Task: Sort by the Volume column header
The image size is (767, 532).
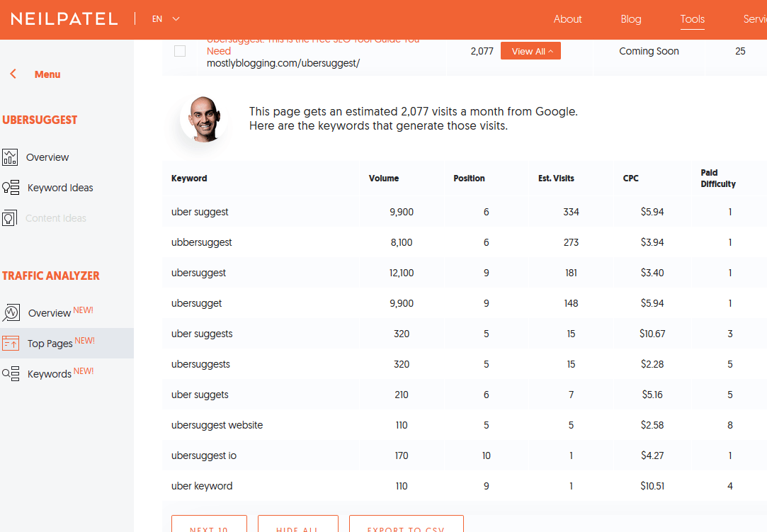Action: pos(384,178)
